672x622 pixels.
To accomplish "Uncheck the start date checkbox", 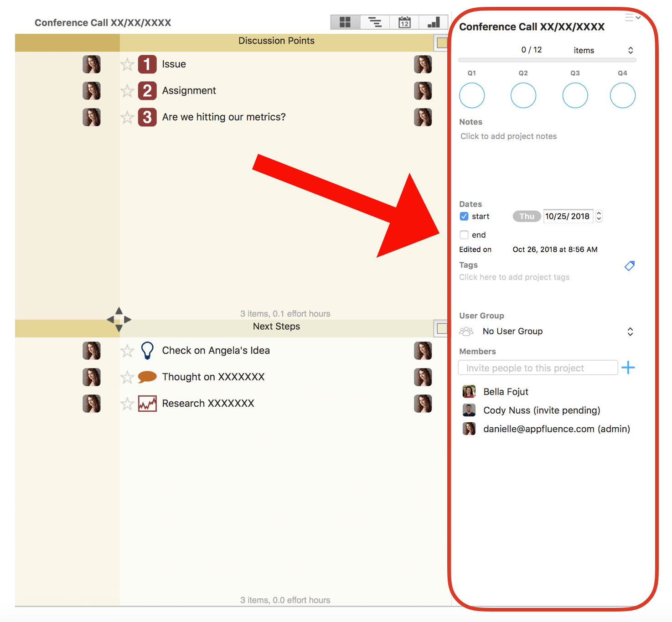I will tap(464, 217).
